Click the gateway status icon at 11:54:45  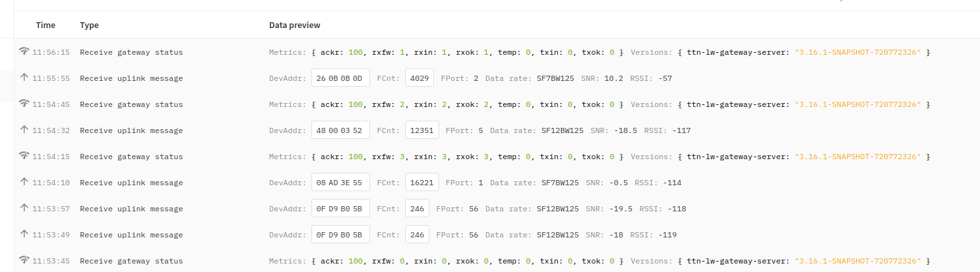24,104
